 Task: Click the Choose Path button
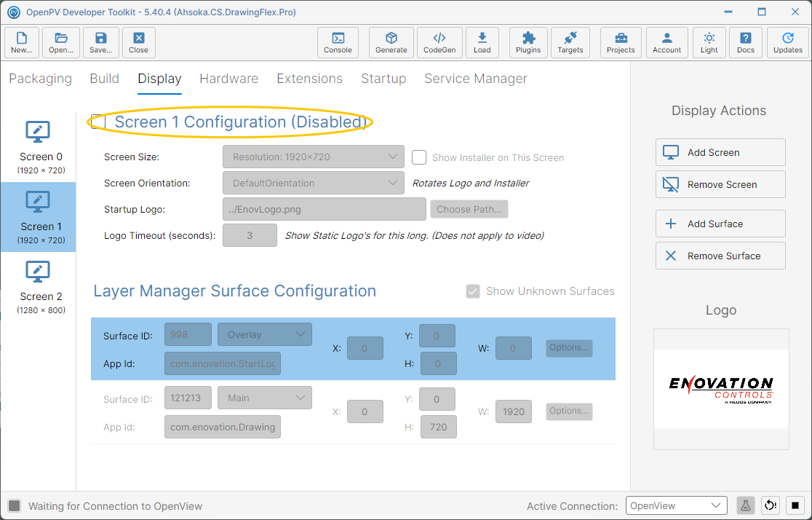point(469,210)
